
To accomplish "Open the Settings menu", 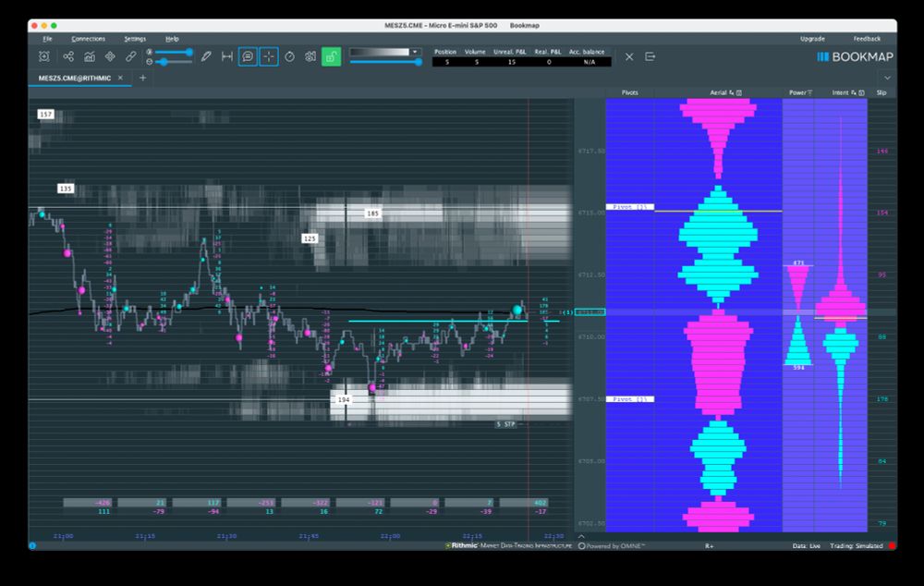I will [x=135, y=39].
